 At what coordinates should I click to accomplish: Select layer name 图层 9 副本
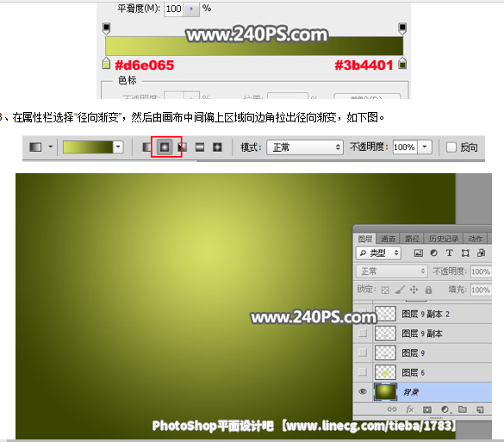tap(422, 333)
